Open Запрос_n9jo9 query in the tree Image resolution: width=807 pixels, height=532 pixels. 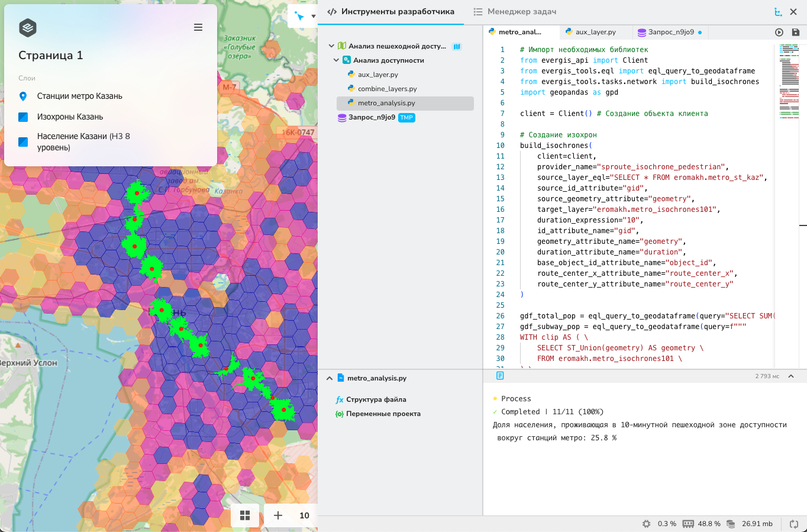pos(372,117)
